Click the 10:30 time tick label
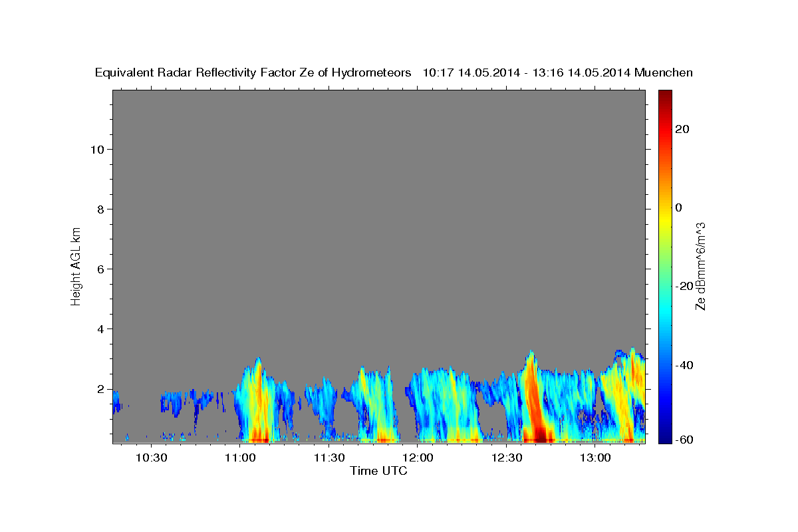This screenshot has height=532, width=798. [x=152, y=458]
